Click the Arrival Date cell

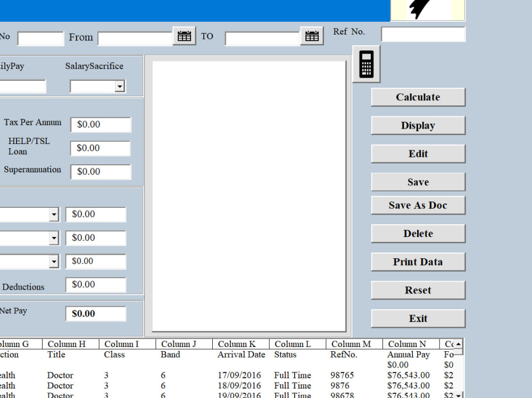tap(241, 354)
